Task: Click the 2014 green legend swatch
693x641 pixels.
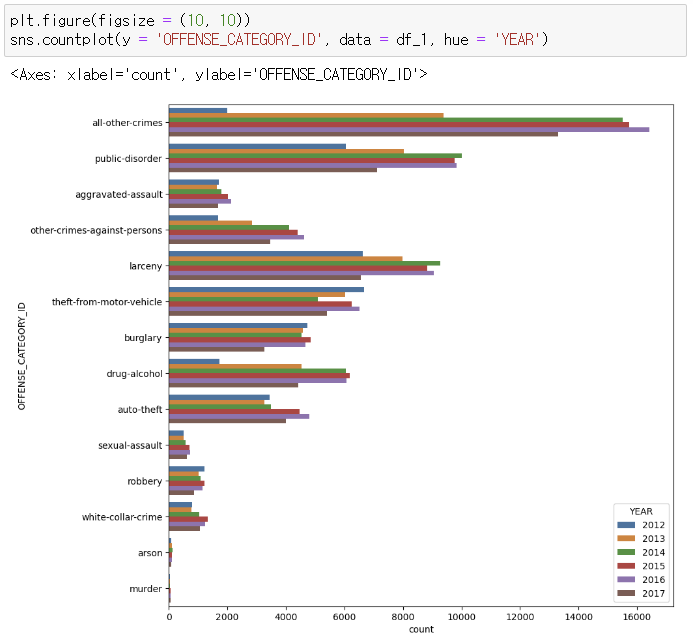Action: point(626,552)
